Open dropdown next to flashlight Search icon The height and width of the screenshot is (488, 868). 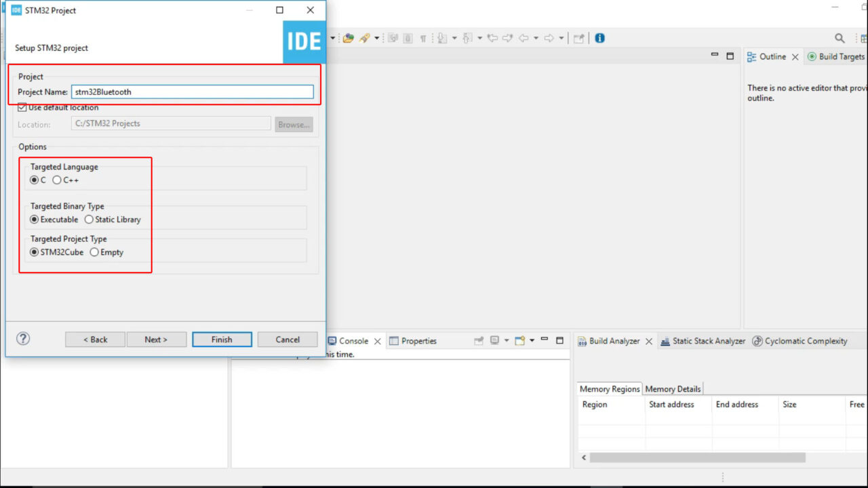coord(377,39)
